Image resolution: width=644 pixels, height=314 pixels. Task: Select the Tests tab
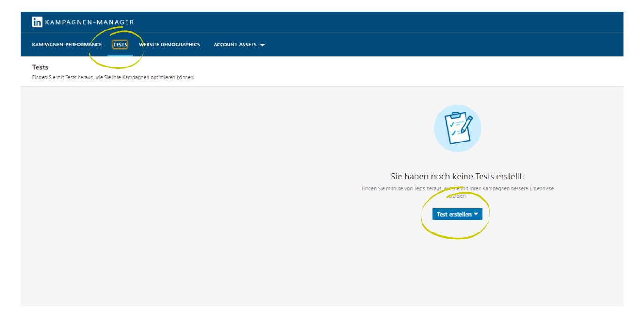(x=120, y=45)
